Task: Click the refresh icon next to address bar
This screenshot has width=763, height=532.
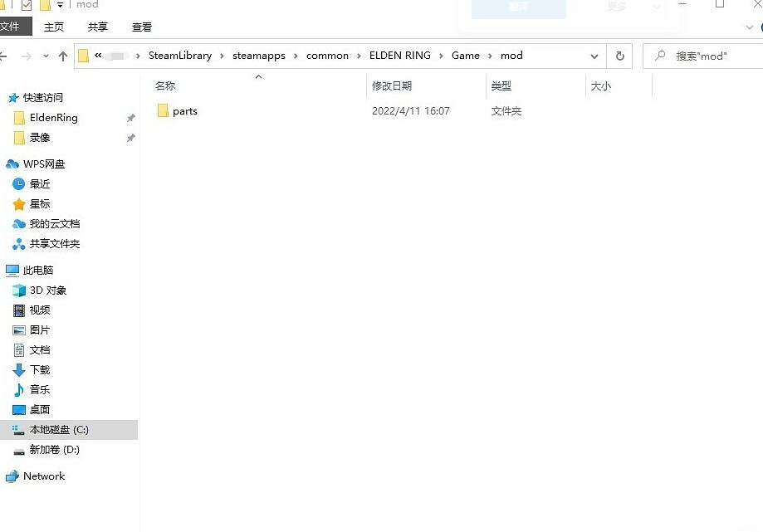Action: tap(619, 56)
